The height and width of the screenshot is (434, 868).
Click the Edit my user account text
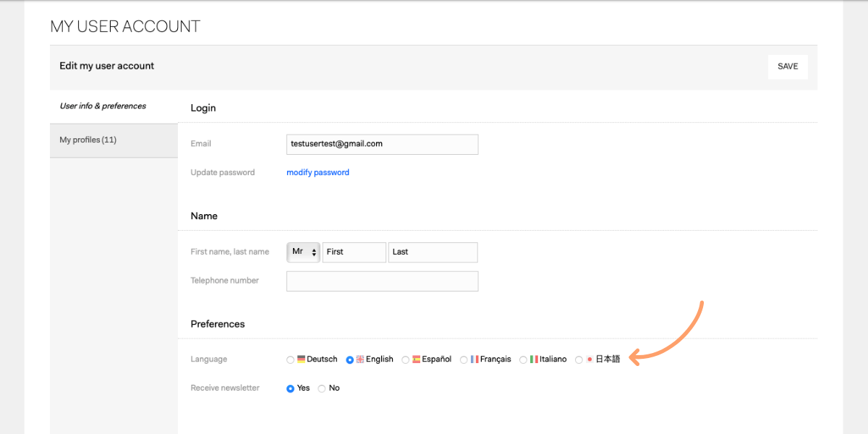coord(107,66)
